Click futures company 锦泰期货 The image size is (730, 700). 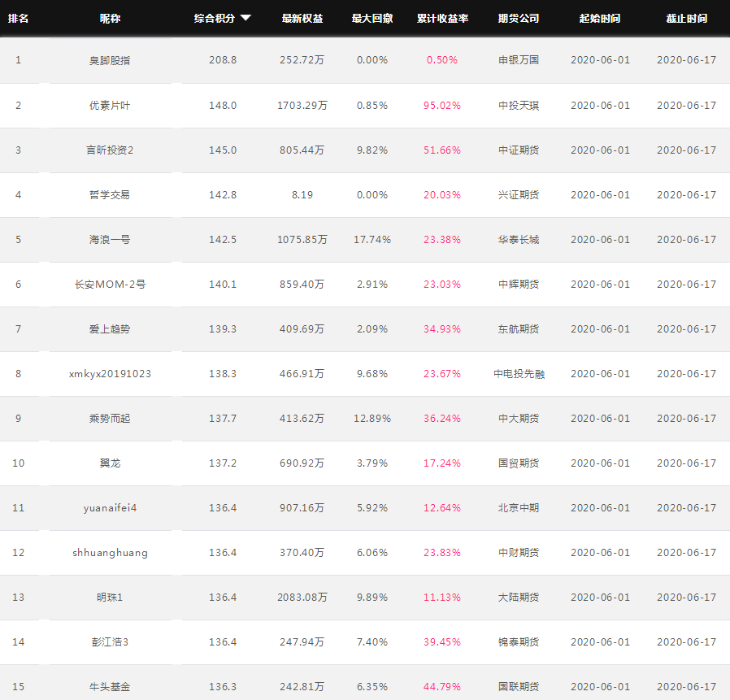pos(519,641)
